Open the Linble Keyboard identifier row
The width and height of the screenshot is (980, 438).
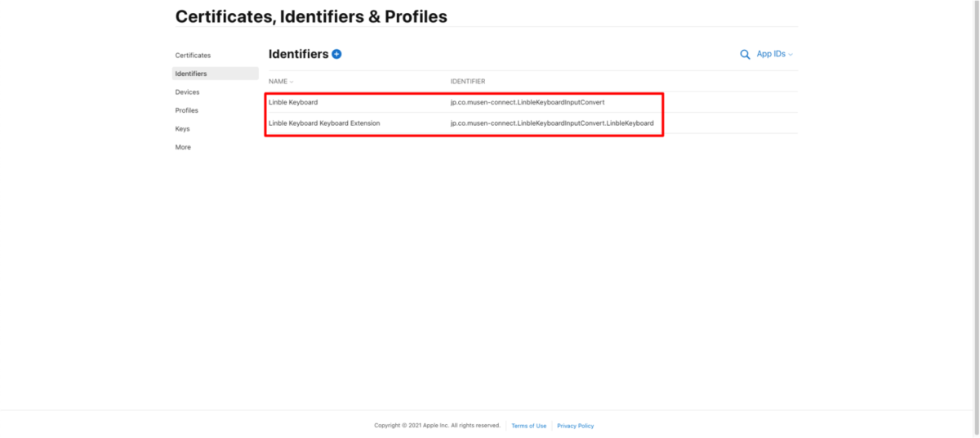(532, 102)
